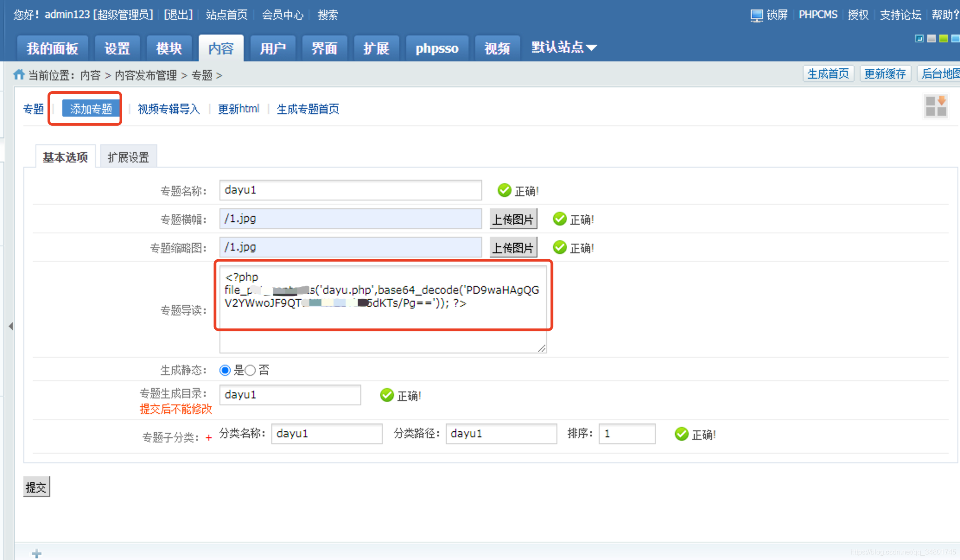Click the 提交 submit button

point(36,487)
